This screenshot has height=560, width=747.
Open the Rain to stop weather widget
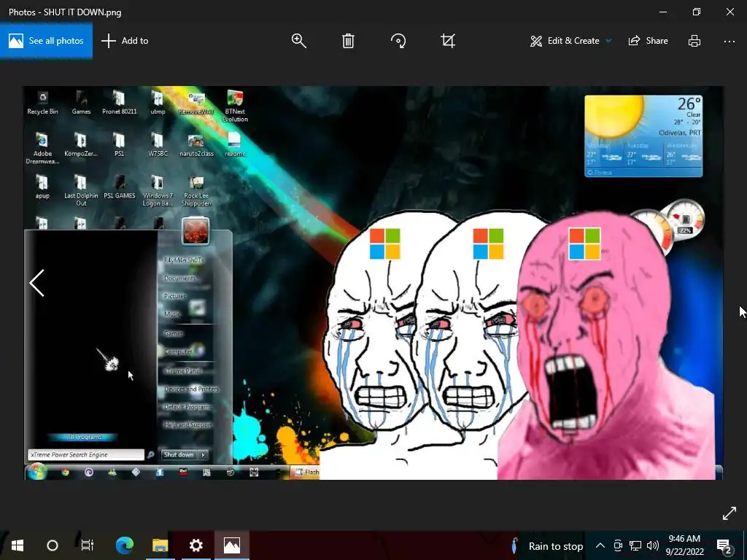(547, 546)
